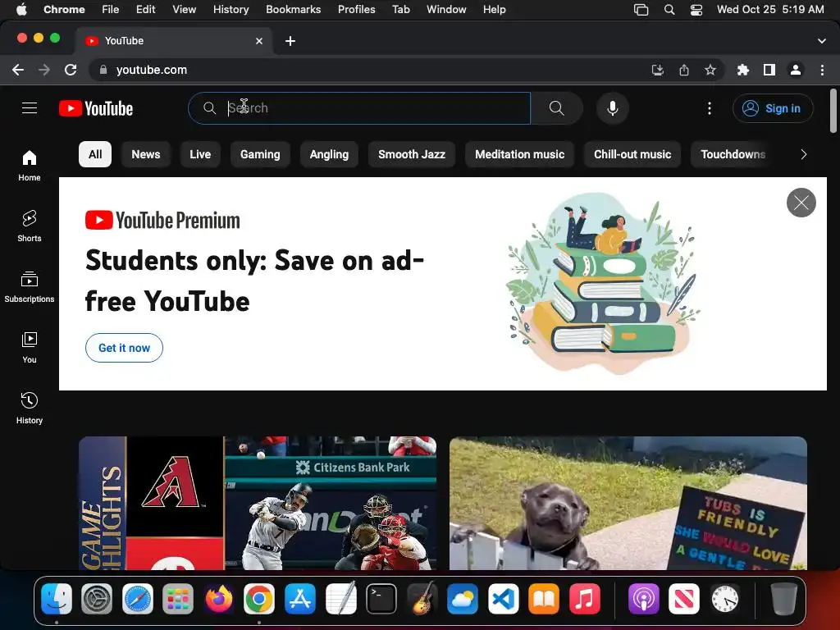
Task: Select the Gaming filter chip
Action: pyautogui.click(x=260, y=154)
